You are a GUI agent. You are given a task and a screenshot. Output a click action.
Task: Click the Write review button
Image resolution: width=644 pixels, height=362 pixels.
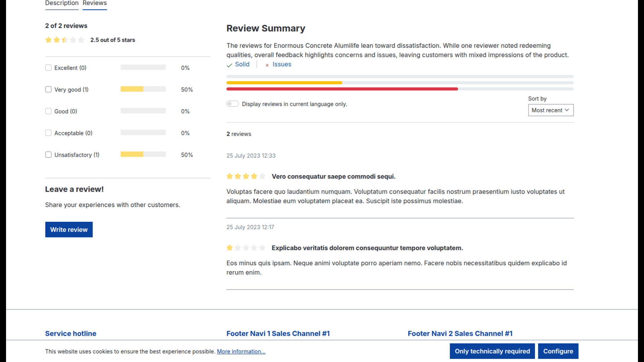click(x=69, y=230)
